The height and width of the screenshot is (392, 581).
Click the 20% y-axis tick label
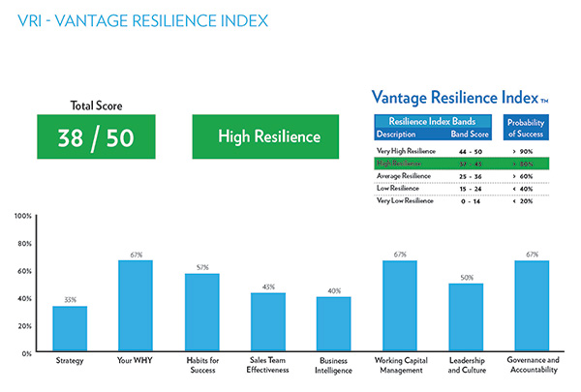[x=24, y=326]
